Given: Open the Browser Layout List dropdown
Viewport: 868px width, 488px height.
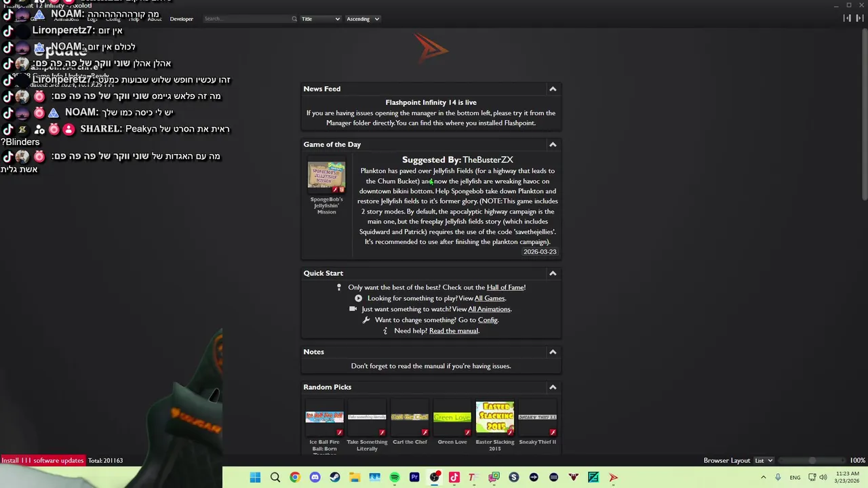Looking at the screenshot, I should pyautogui.click(x=764, y=460).
